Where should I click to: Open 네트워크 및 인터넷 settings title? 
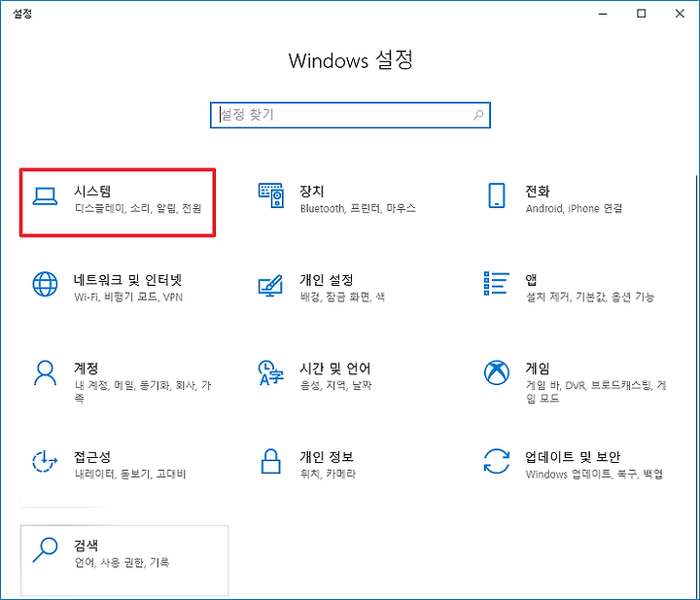127,280
